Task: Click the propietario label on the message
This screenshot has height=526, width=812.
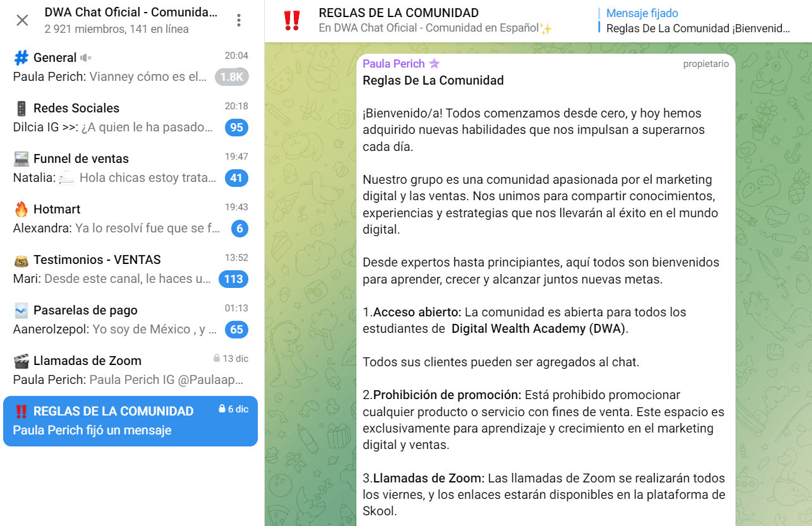Action: click(706, 64)
